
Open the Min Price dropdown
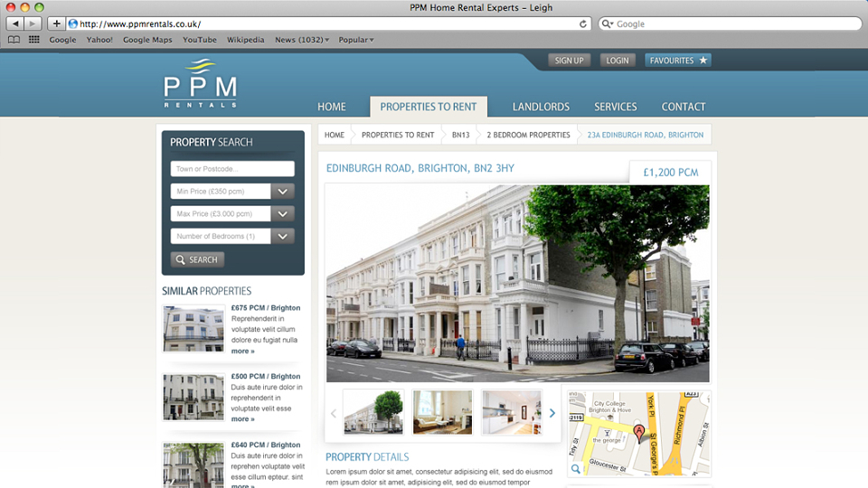282,192
